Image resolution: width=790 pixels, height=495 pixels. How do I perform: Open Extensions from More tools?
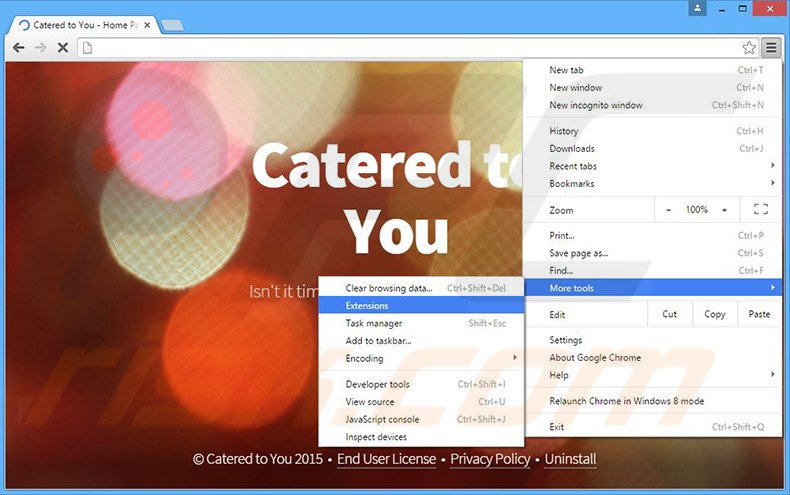click(x=422, y=305)
